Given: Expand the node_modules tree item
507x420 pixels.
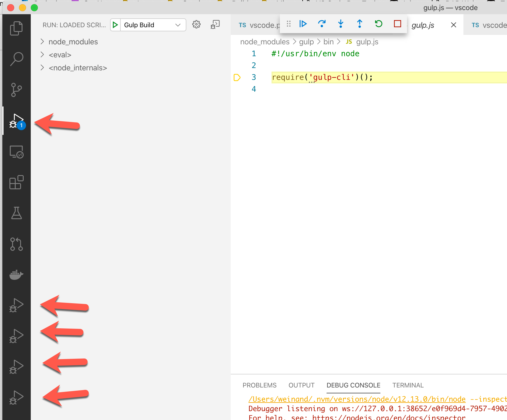Looking at the screenshot, I should pyautogui.click(x=42, y=42).
